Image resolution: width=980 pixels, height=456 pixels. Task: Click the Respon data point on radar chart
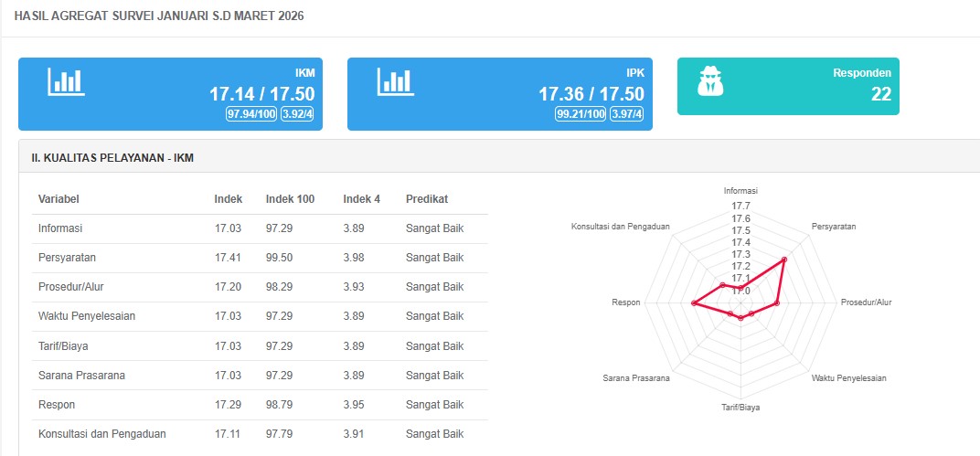pyautogui.click(x=693, y=303)
